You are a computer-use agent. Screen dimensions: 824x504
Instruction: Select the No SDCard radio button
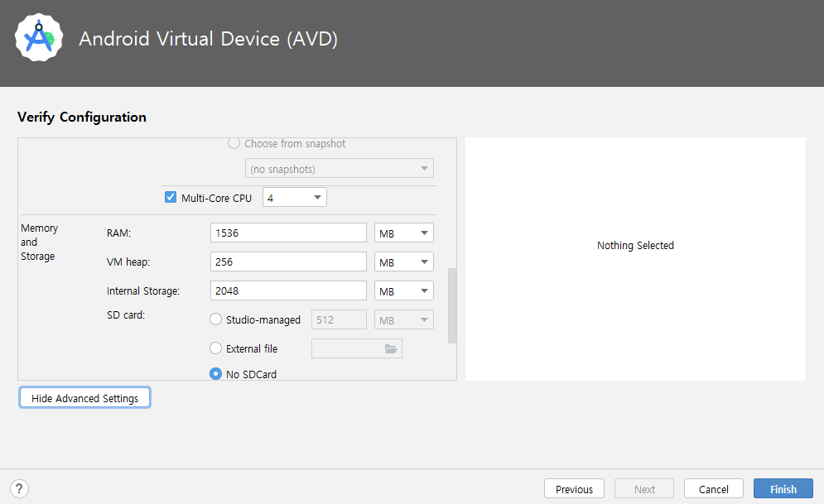coord(215,374)
